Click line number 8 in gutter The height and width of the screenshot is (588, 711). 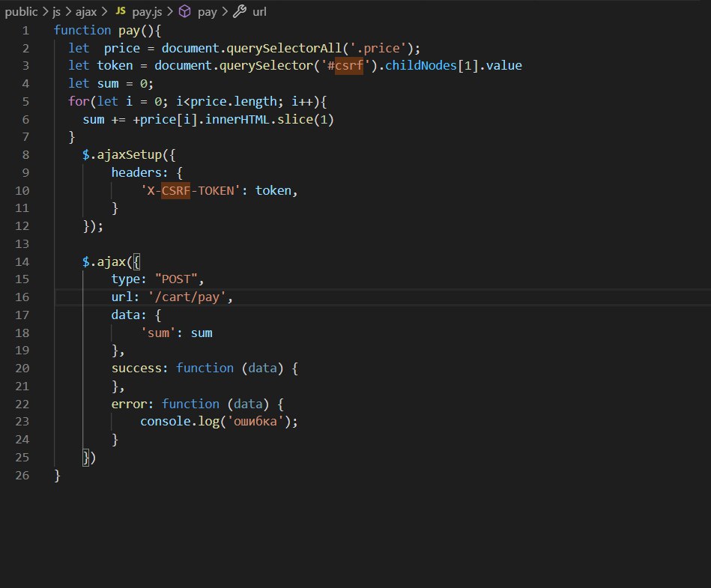coord(25,155)
